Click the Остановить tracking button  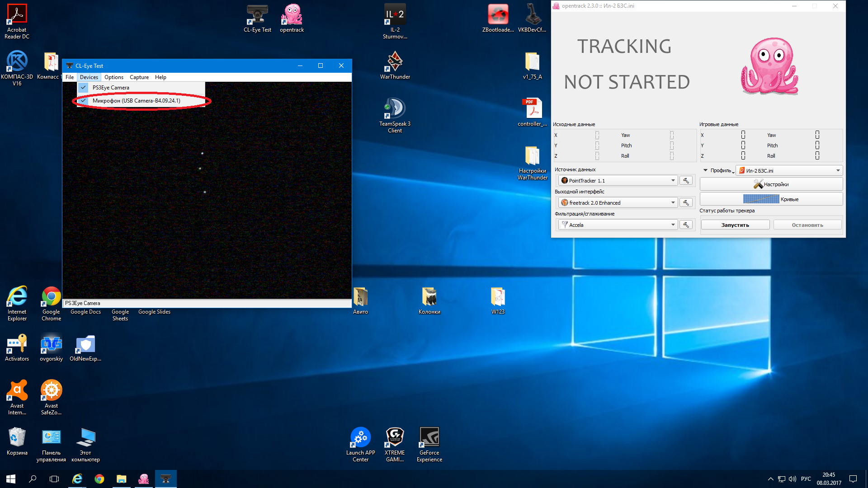[x=807, y=225]
